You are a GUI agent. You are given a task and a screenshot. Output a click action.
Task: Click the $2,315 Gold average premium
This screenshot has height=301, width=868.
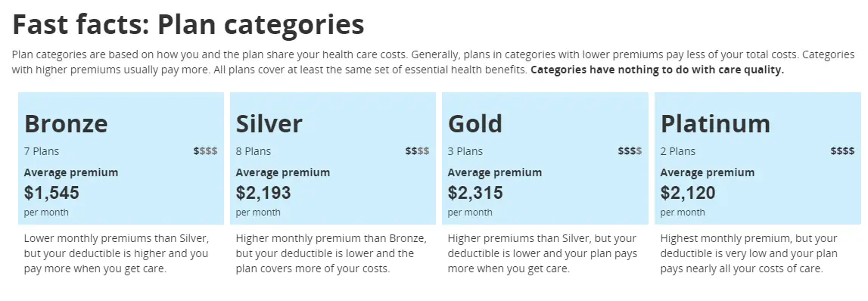click(x=475, y=193)
